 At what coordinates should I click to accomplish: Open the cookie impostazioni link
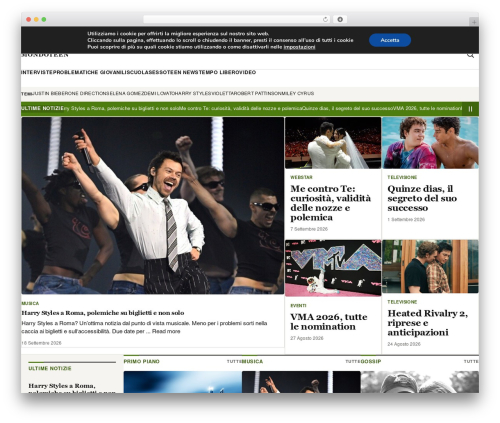(x=299, y=47)
